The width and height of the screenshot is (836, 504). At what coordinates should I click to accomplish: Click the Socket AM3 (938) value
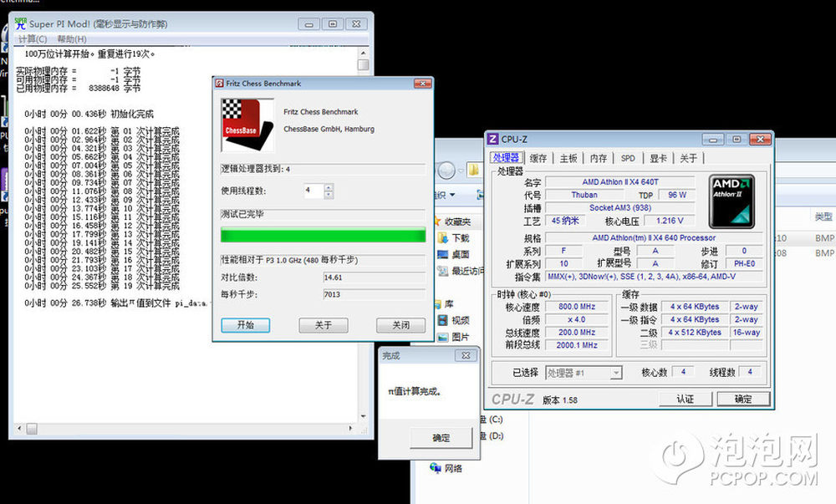(620, 208)
